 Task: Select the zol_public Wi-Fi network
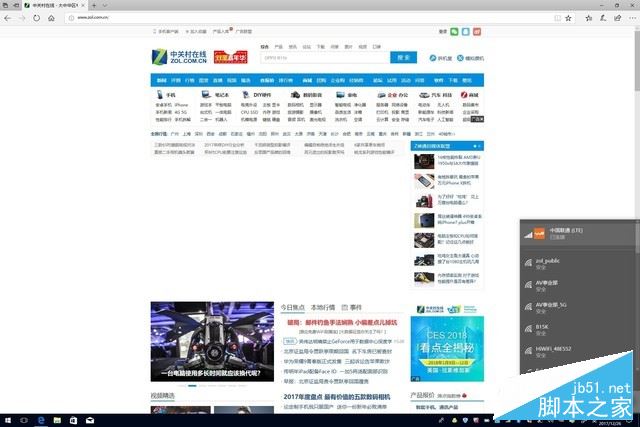[577, 263]
